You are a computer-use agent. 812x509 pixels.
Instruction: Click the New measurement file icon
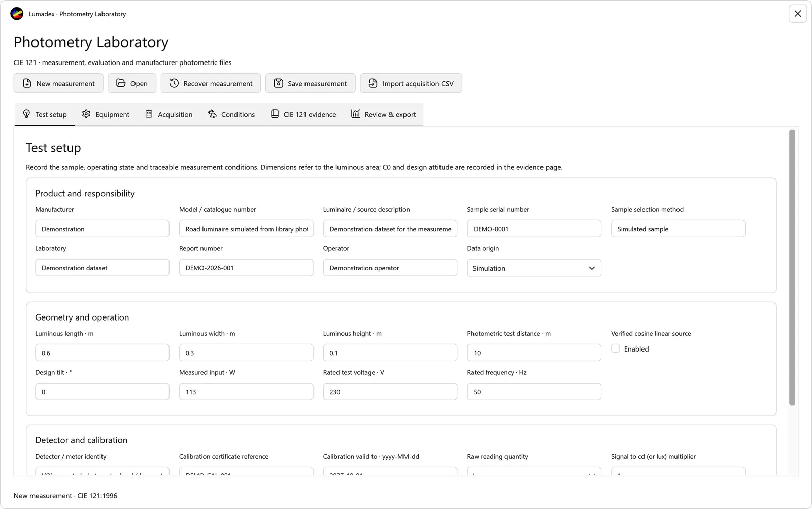pyautogui.click(x=27, y=83)
